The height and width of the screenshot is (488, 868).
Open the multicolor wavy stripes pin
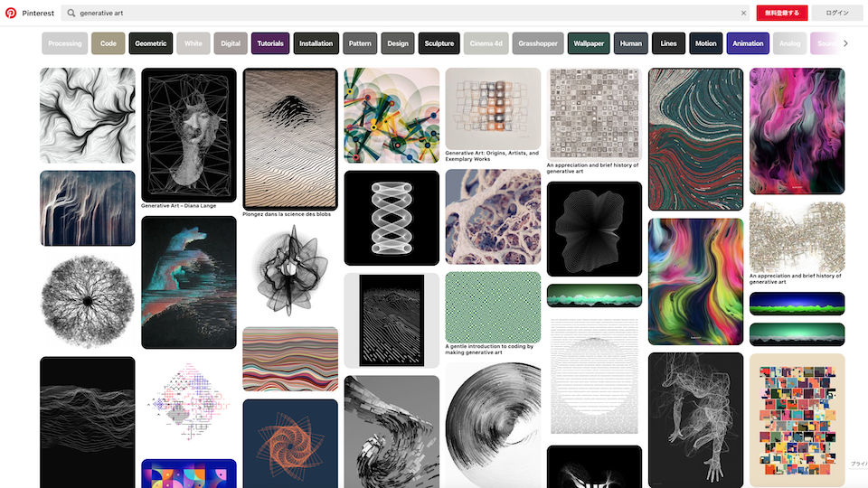click(290, 359)
